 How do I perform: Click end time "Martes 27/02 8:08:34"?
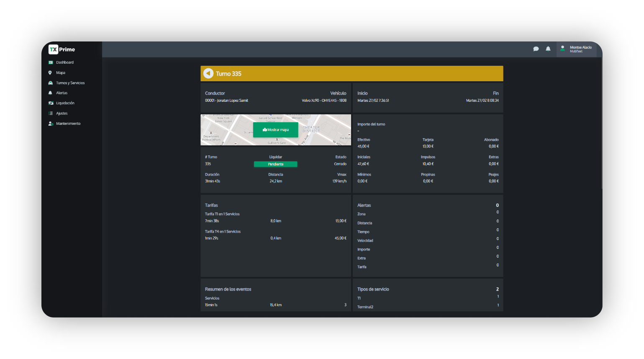(x=482, y=101)
